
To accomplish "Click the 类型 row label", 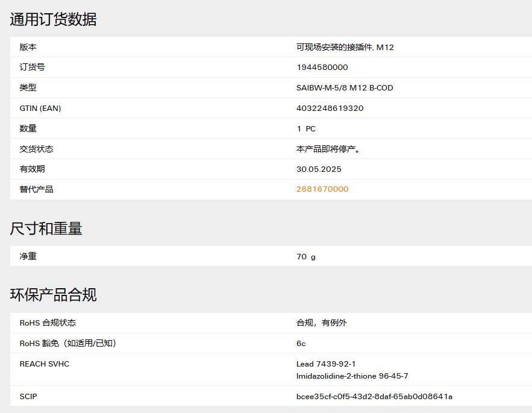I will pos(28,87).
